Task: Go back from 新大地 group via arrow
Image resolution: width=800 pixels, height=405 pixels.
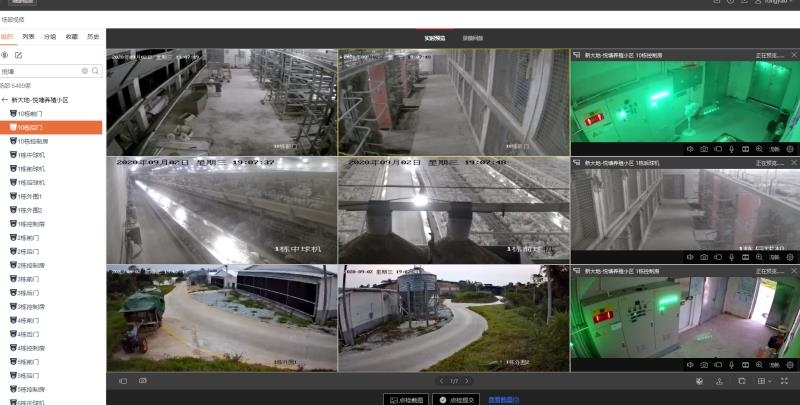Action: coord(5,100)
